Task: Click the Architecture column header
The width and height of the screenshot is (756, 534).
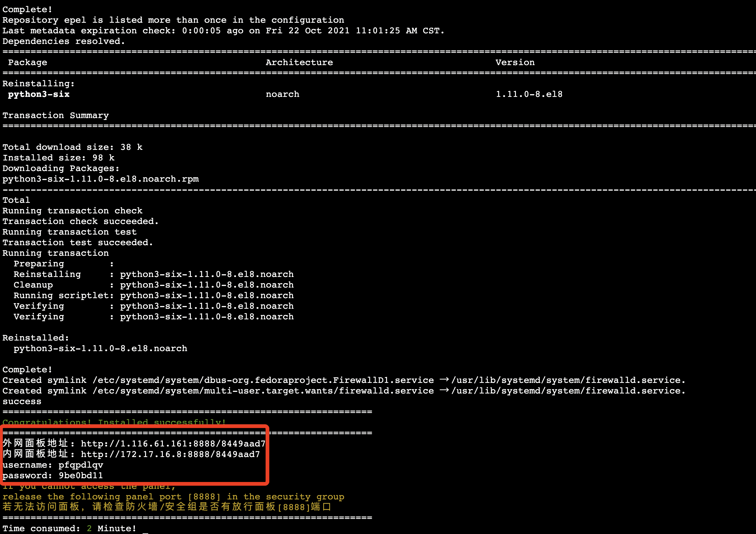Action: pos(299,62)
